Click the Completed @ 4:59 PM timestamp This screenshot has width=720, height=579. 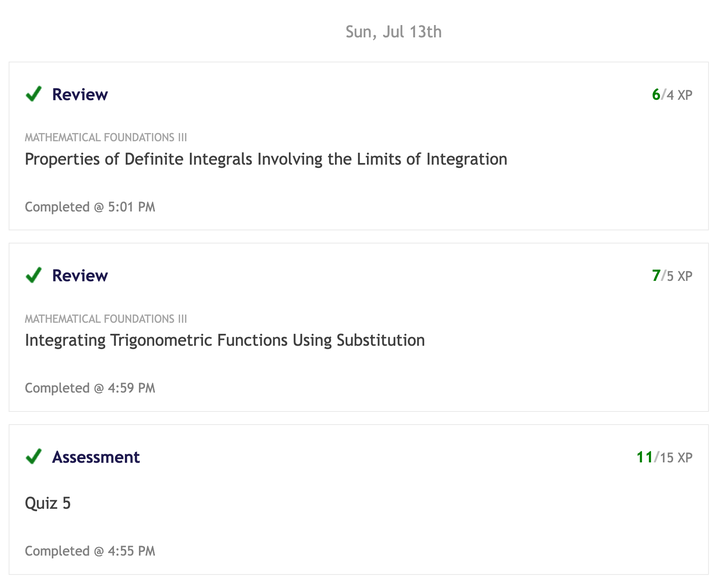tap(90, 388)
